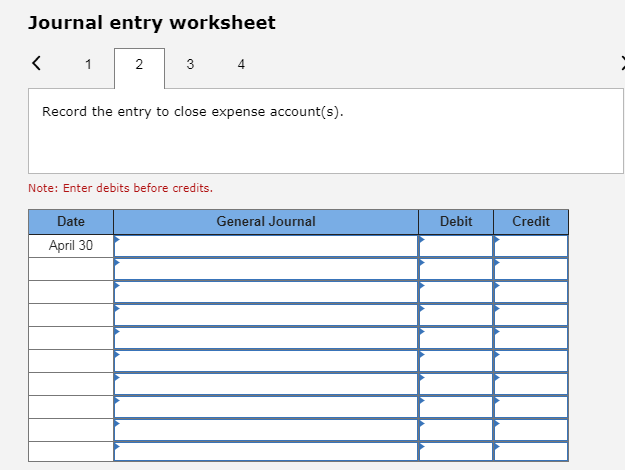Open ninth row General Journal account field
625x470 pixels.
(266, 431)
